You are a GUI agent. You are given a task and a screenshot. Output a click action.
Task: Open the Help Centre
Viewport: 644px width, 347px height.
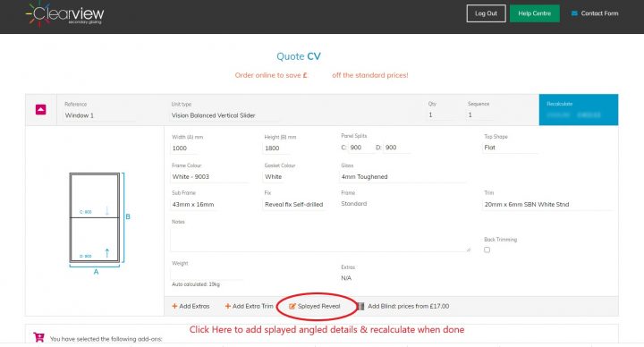[534, 13]
